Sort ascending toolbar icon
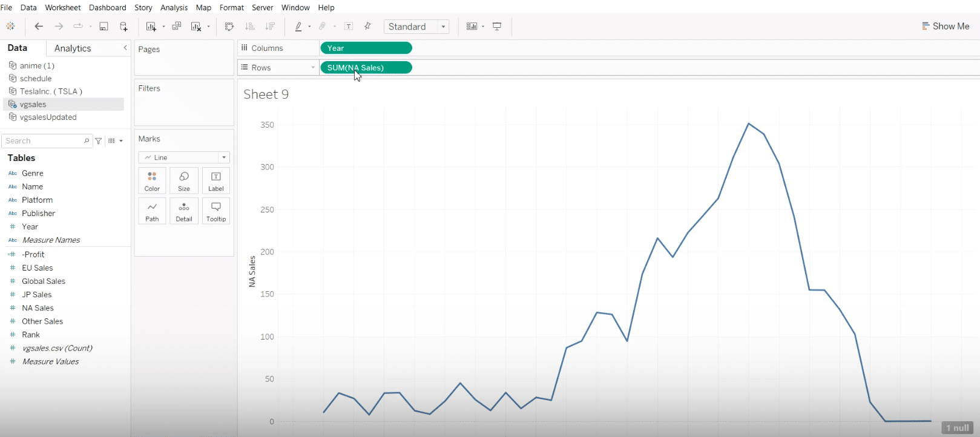Screen dimensions: 980x437 250,27
